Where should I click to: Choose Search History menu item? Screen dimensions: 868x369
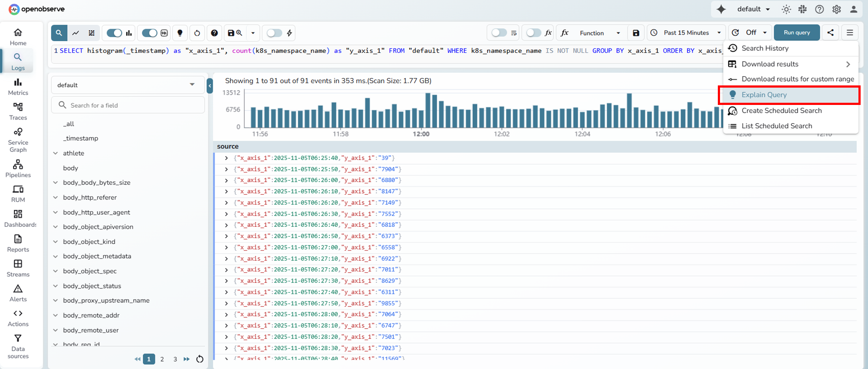point(765,48)
